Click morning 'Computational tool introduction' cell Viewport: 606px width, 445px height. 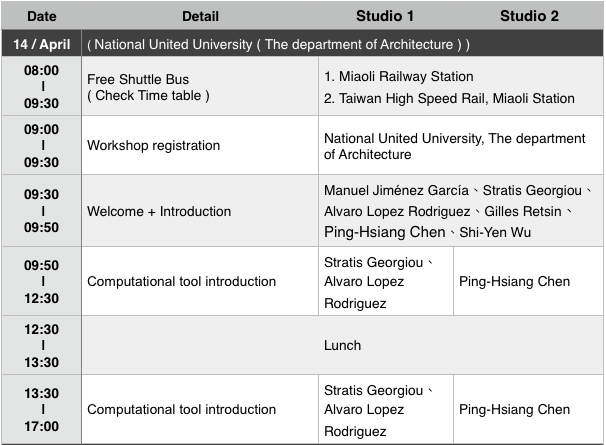click(x=200, y=281)
